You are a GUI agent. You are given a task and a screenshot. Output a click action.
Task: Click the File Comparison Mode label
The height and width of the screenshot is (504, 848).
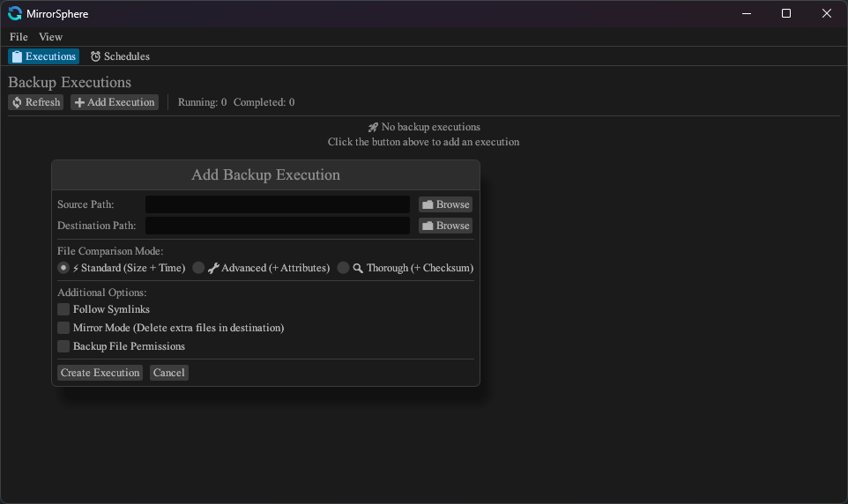[x=110, y=251]
